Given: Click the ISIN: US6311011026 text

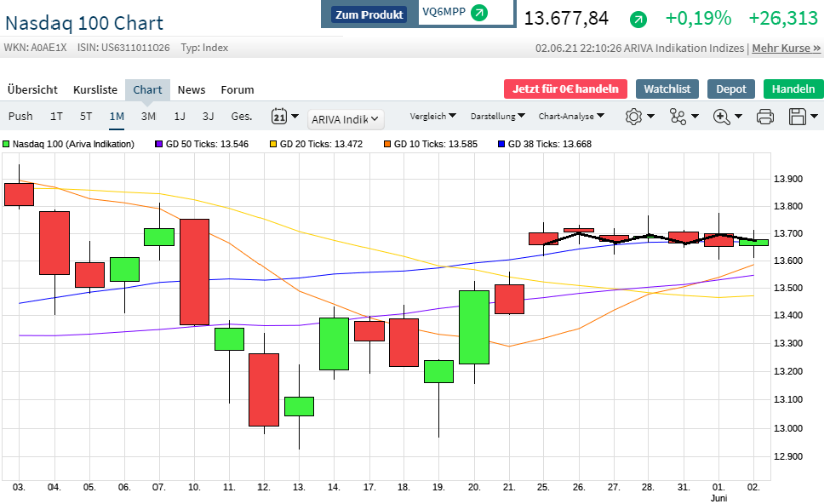Looking at the screenshot, I should (123, 48).
